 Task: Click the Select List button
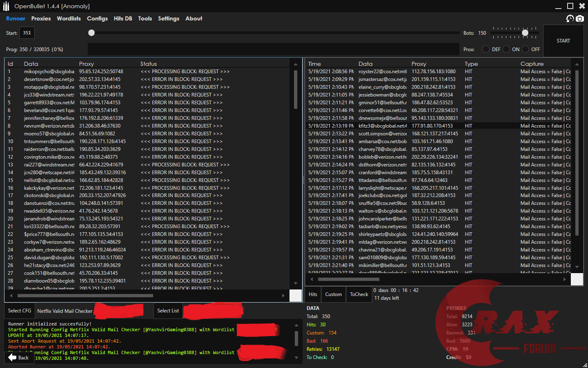(168, 311)
